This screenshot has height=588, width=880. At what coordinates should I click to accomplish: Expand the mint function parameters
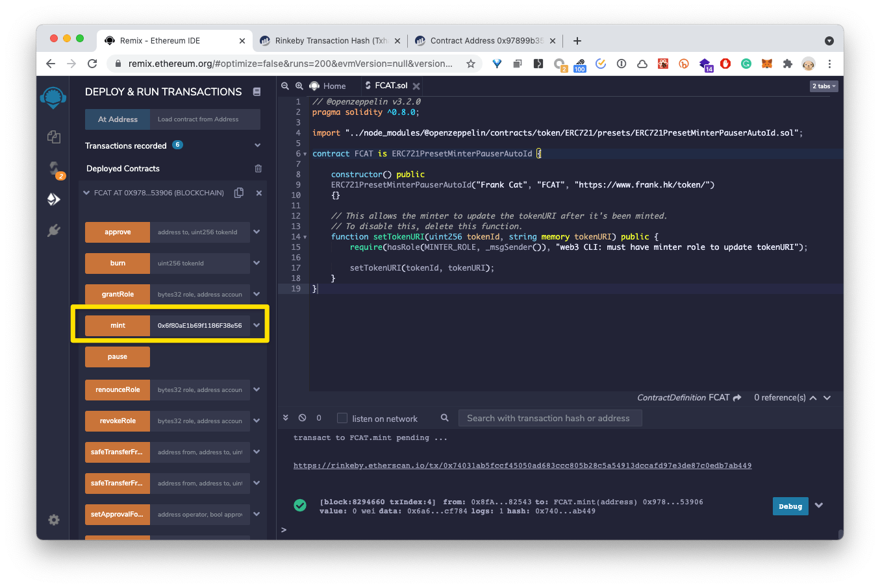[x=257, y=325]
